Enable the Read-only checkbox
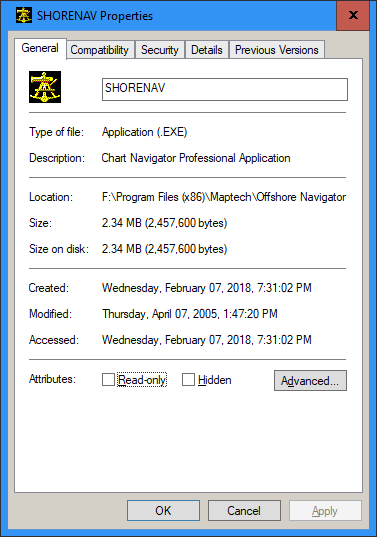Image resolution: width=377 pixels, height=537 pixels. tap(108, 379)
